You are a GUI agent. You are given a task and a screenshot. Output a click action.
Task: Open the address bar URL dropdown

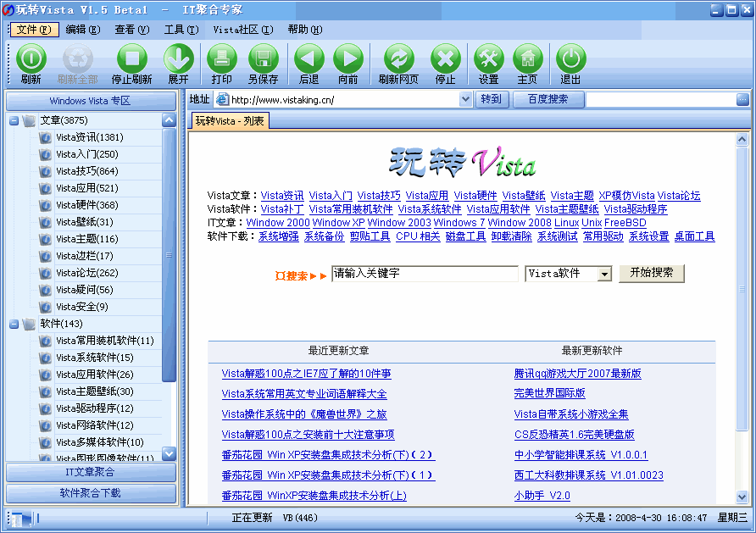tap(464, 99)
